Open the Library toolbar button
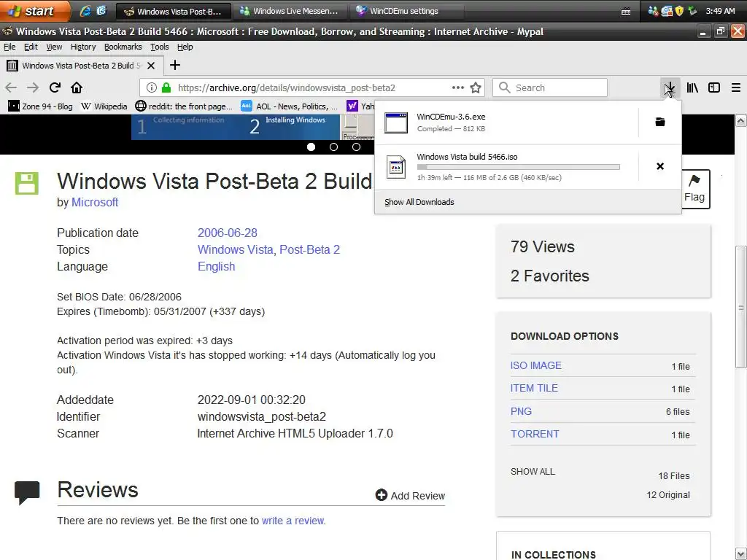The width and height of the screenshot is (747, 560). (692, 87)
